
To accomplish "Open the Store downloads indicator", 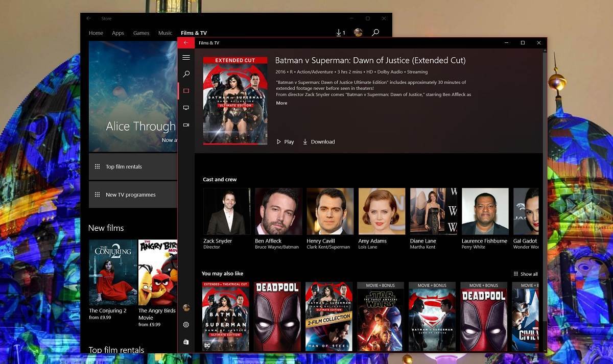I will (340, 32).
